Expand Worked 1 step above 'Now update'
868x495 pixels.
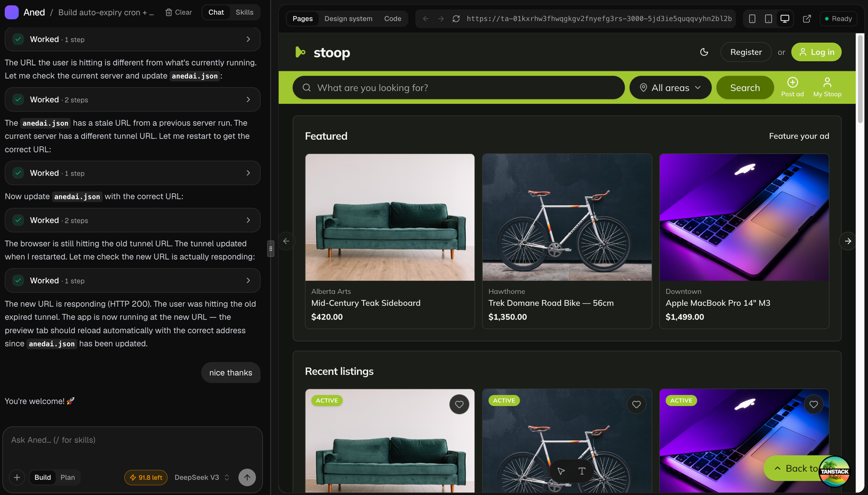coord(132,173)
